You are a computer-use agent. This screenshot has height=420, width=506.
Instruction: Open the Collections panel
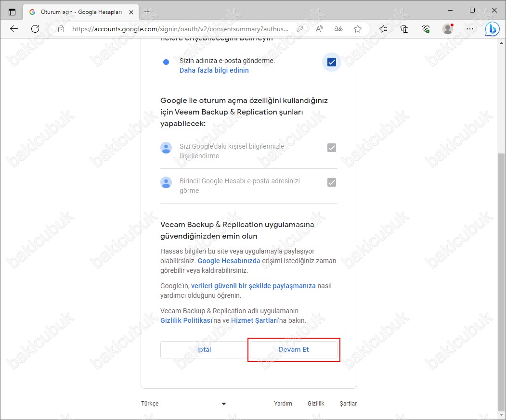pos(404,29)
